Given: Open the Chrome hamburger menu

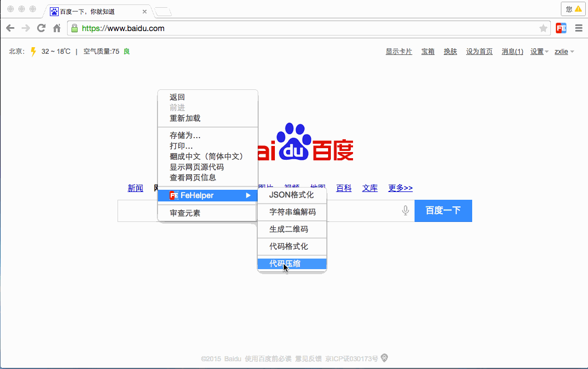Looking at the screenshot, I should click(579, 28).
